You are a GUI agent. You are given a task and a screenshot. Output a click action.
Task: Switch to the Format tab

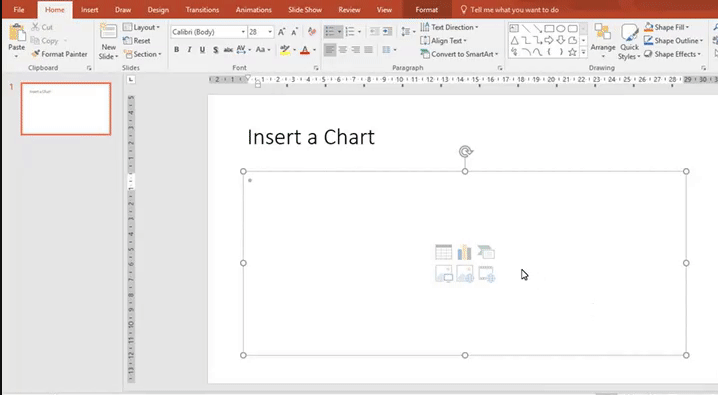pyautogui.click(x=426, y=10)
